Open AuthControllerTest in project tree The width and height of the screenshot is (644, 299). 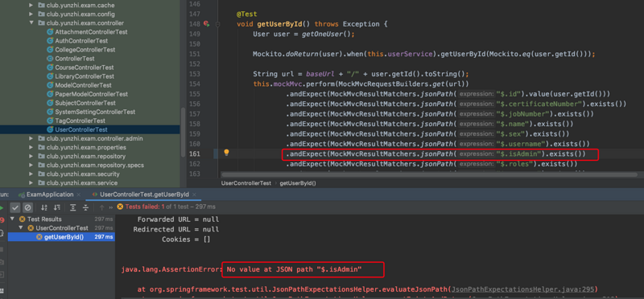click(81, 41)
